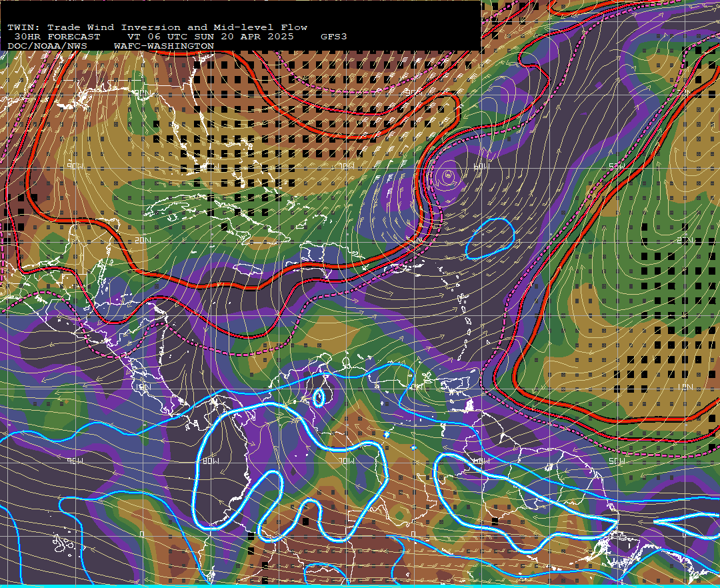Click the small closed cyan contour near Lake Maracaibo
The height and width of the screenshot is (588, 720).
(318, 397)
